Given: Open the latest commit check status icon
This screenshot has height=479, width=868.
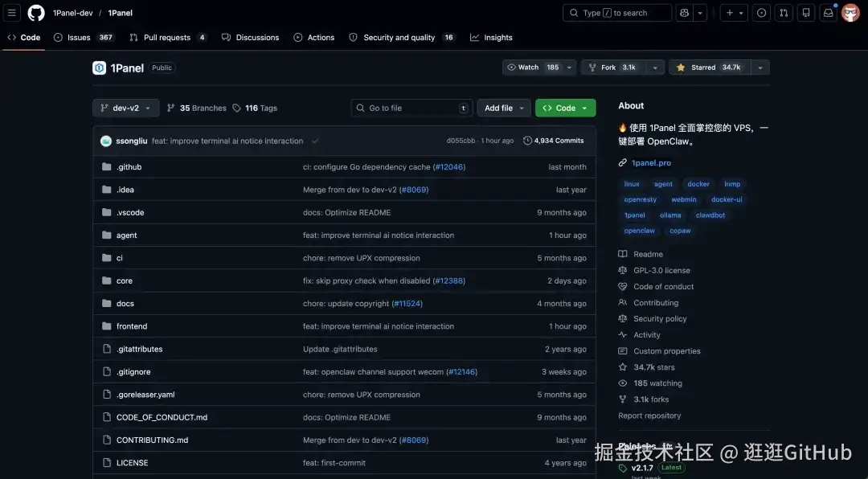Looking at the screenshot, I should 314,141.
